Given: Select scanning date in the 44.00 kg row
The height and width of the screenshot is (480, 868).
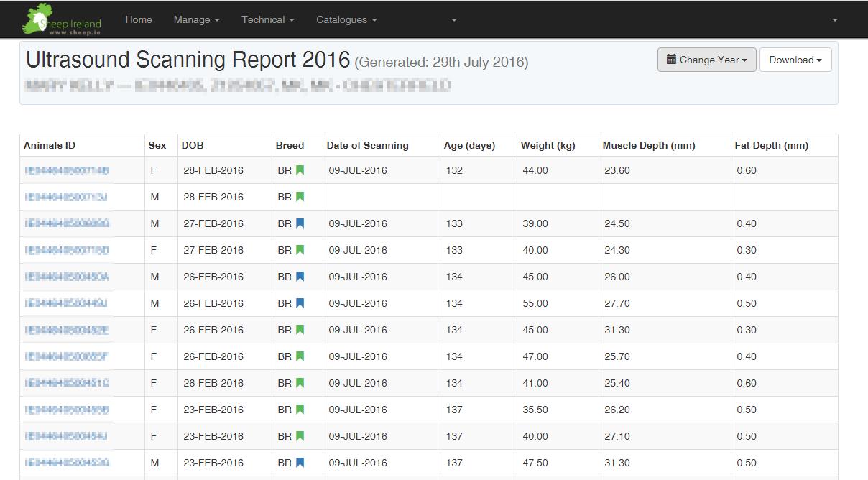Looking at the screenshot, I should pos(358,170).
